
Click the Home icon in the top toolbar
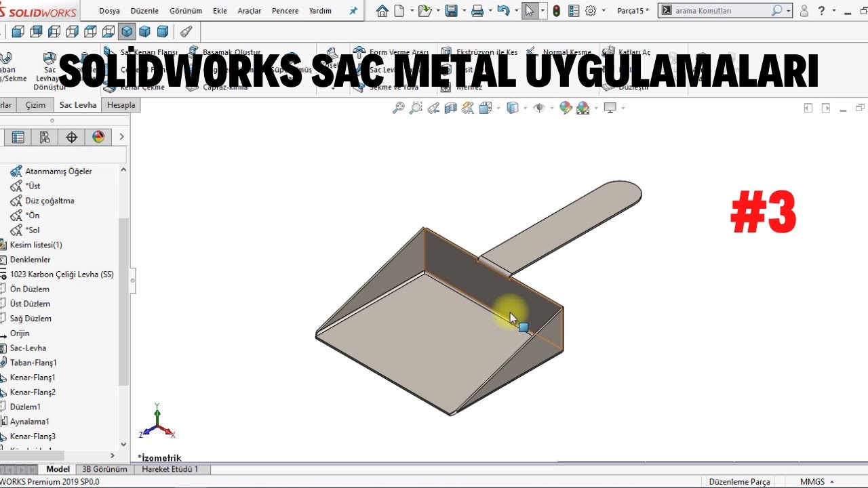[x=382, y=11]
